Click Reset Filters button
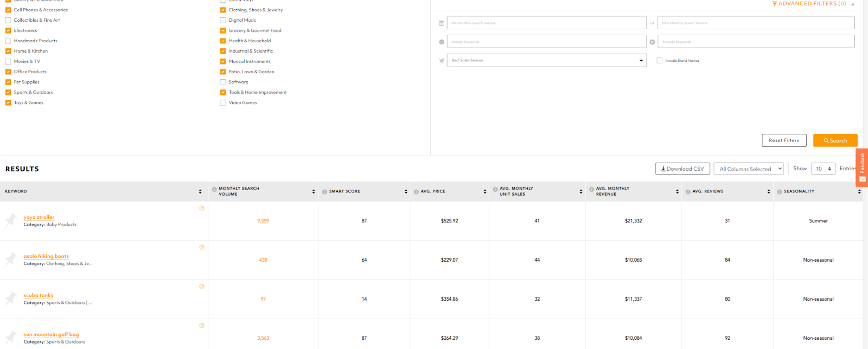Viewport: 868px width, 349px height. [x=784, y=140]
